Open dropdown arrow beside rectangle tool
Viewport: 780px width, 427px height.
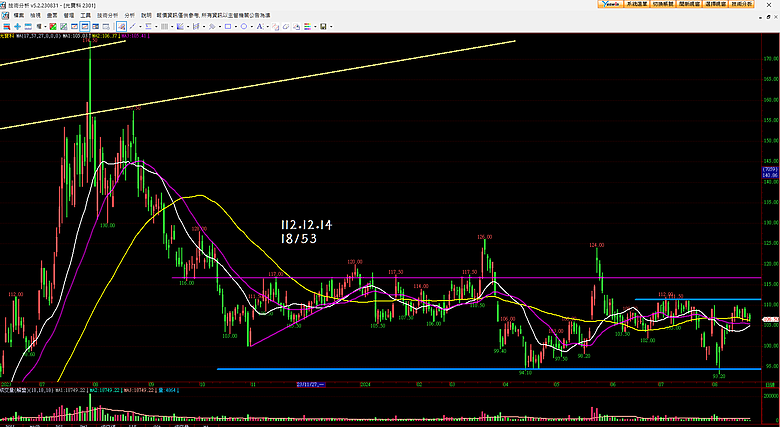236,26
